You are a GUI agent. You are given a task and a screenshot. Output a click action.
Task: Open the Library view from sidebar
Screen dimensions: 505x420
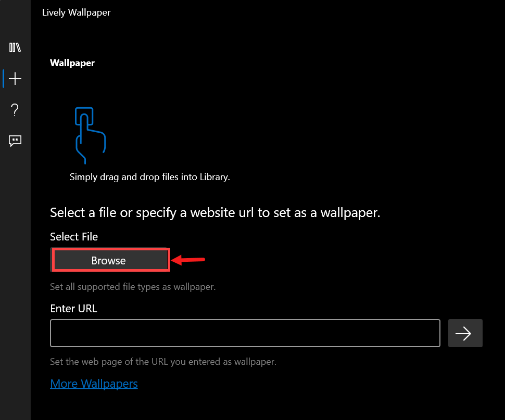15,48
